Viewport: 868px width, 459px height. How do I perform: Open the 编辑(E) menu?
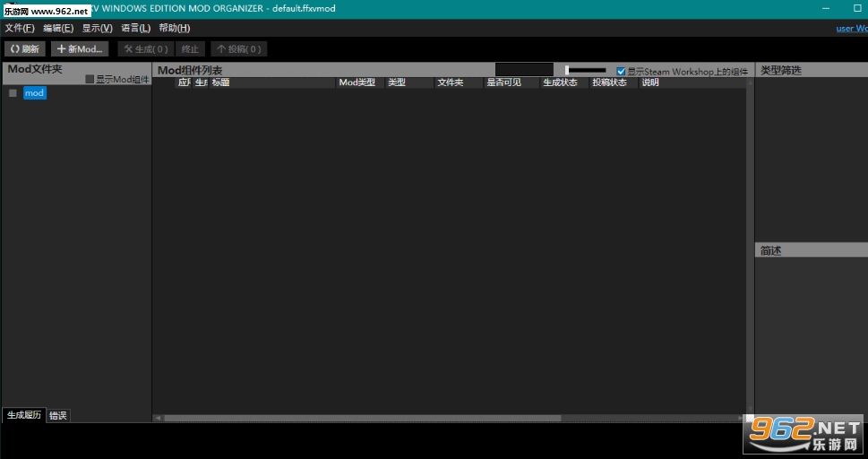(x=58, y=29)
